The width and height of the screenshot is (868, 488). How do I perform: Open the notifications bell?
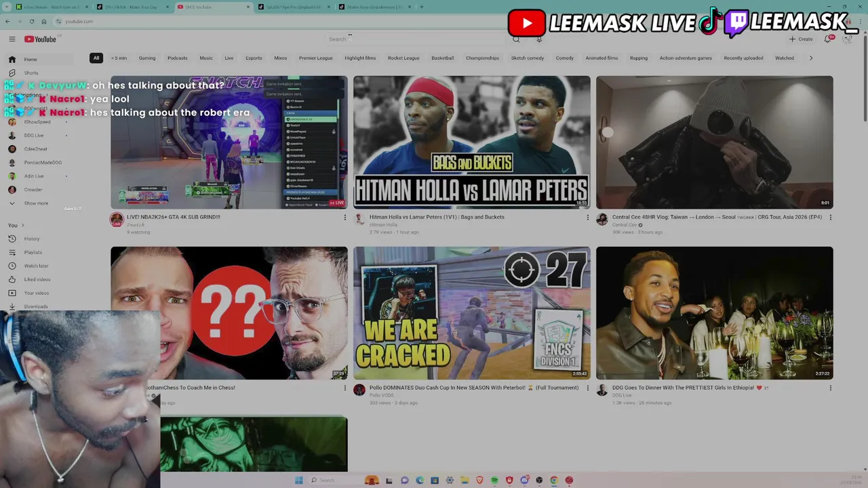[828, 39]
